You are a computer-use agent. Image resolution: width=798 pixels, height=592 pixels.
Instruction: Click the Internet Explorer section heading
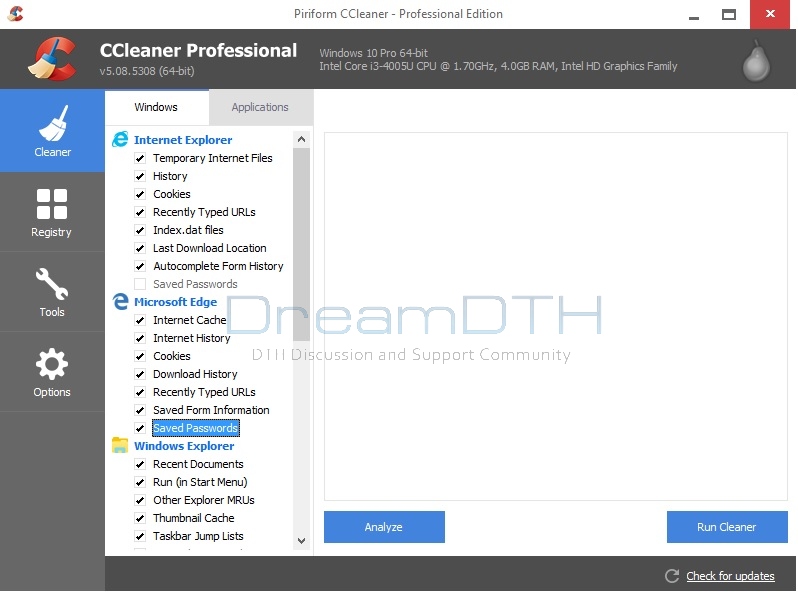point(183,139)
